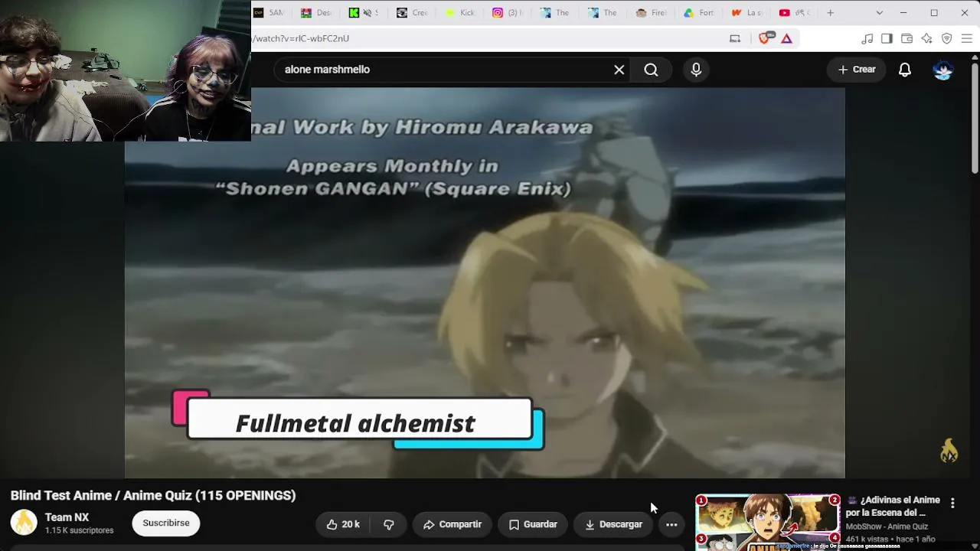Clear the YouTube search box
The width and height of the screenshot is (980, 551).
click(x=619, y=70)
